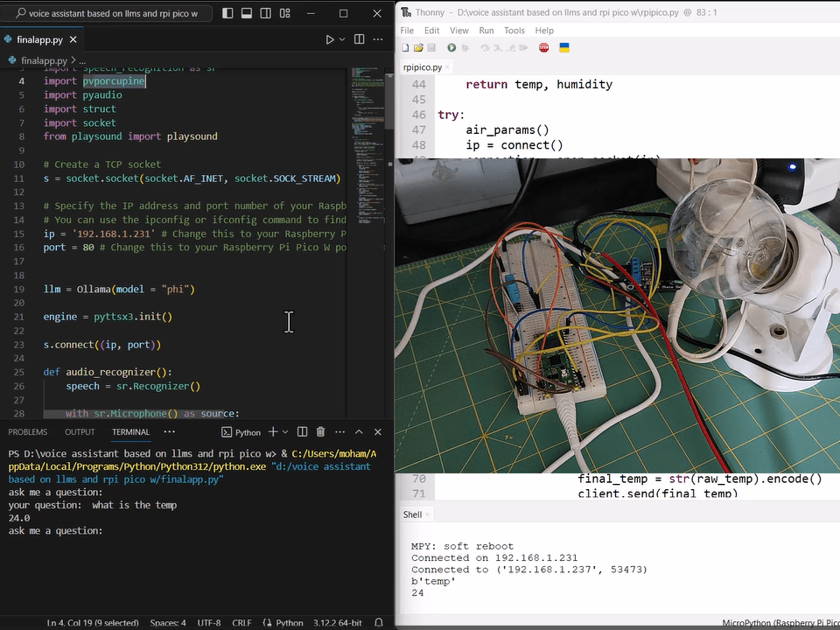Maximize the terminal panel with the chevron

pyautogui.click(x=358, y=431)
